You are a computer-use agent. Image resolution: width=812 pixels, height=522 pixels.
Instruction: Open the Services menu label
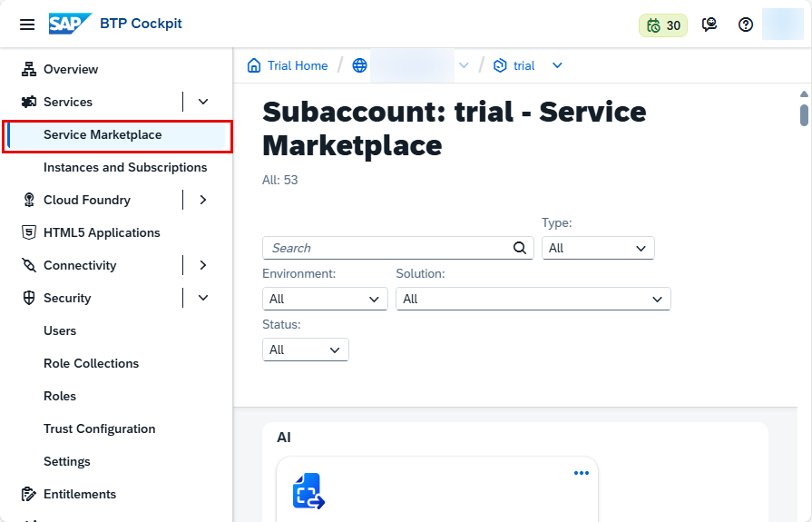click(68, 102)
